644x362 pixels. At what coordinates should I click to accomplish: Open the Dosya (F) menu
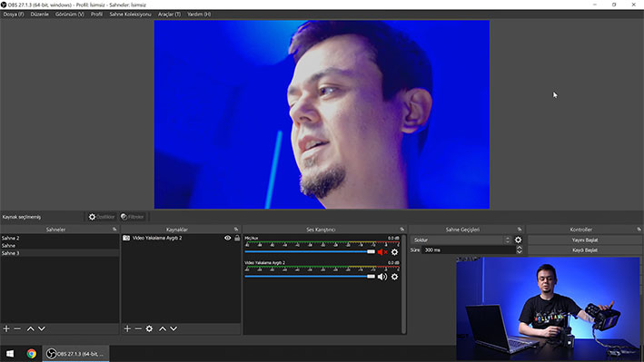coord(14,14)
